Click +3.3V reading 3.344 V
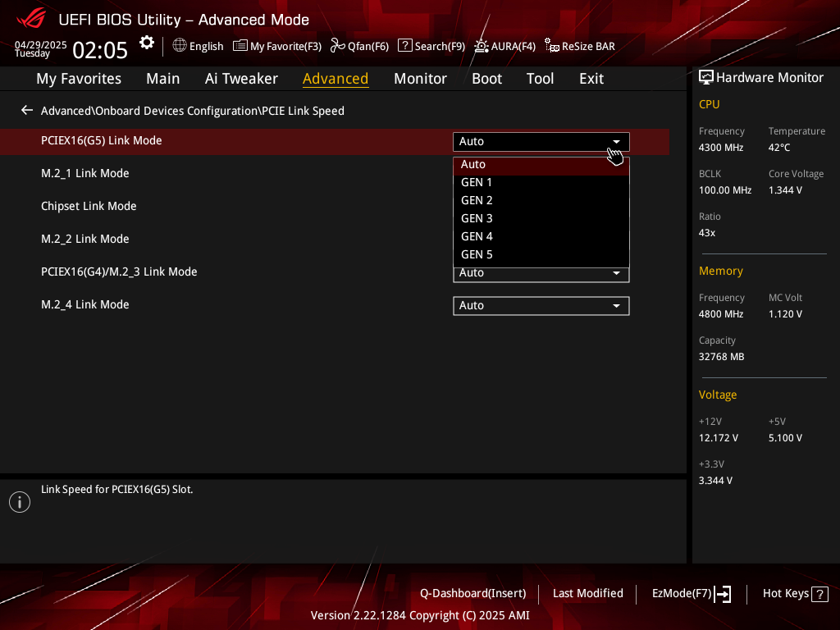This screenshot has height=630, width=840. point(715,481)
